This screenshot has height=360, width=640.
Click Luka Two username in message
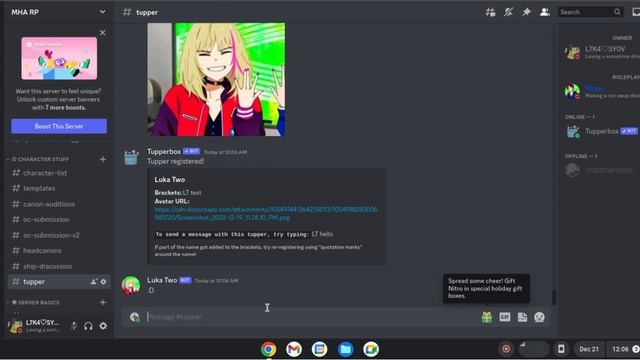tap(162, 280)
